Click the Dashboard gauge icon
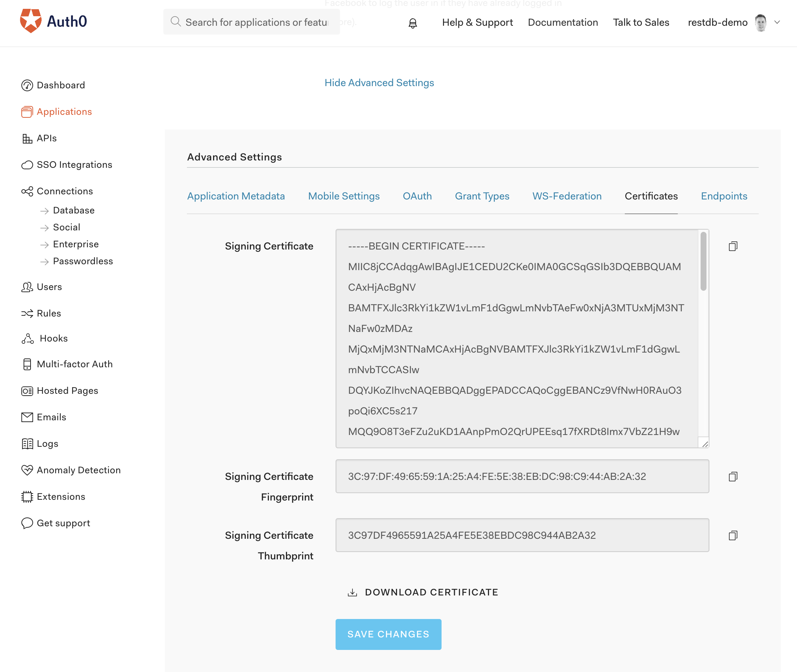This screenshot has height=672, width=797. (27, 85)
